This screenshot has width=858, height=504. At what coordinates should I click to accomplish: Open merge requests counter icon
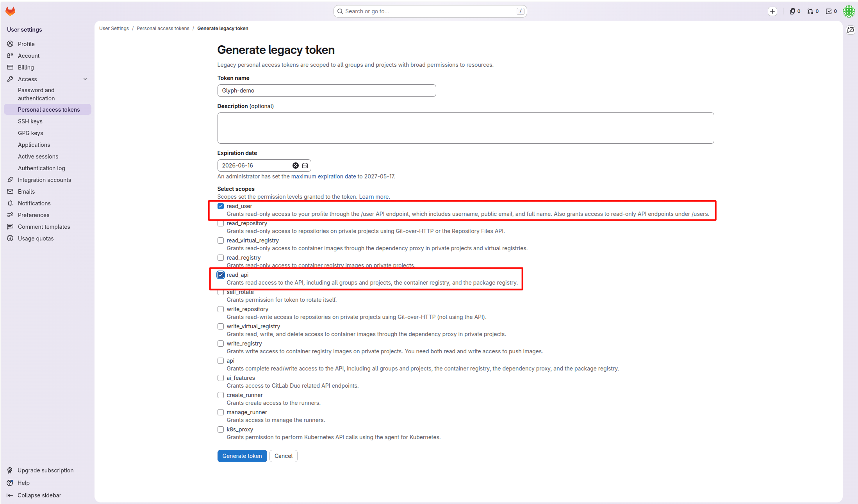(813, 11)
